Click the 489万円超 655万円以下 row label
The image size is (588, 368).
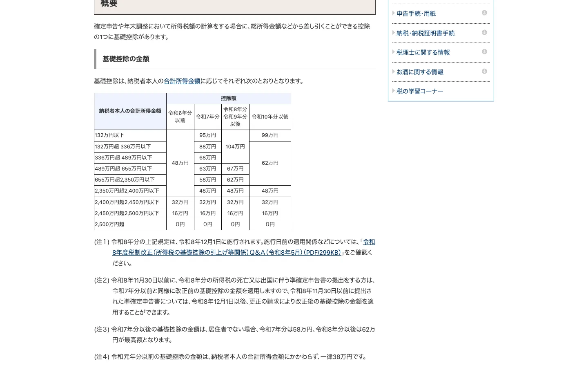[x=130, y=168]
